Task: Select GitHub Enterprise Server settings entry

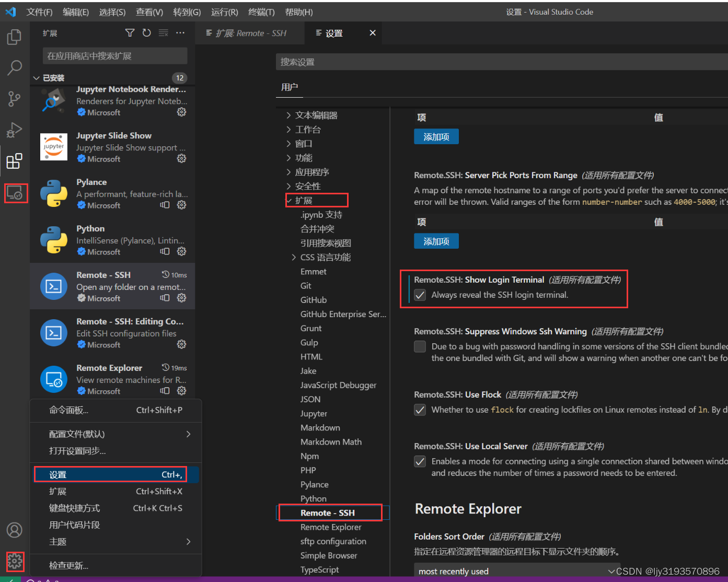Action: 343,314
